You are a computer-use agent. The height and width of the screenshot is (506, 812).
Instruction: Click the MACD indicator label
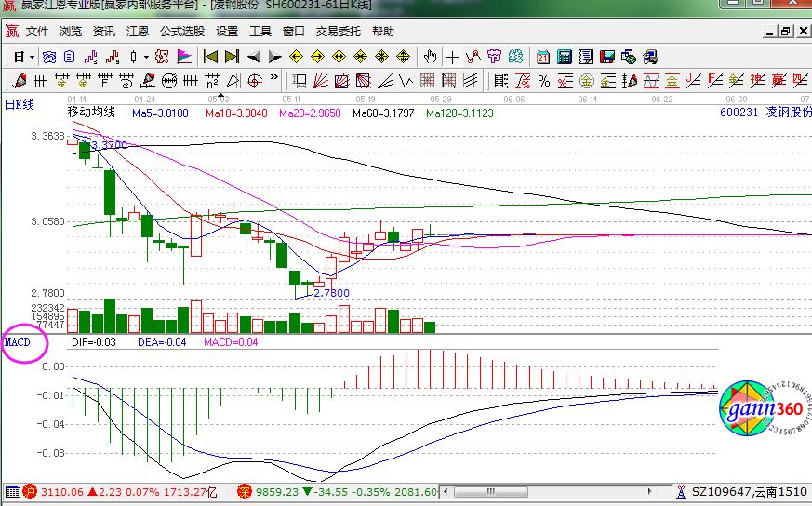point(19,341)
